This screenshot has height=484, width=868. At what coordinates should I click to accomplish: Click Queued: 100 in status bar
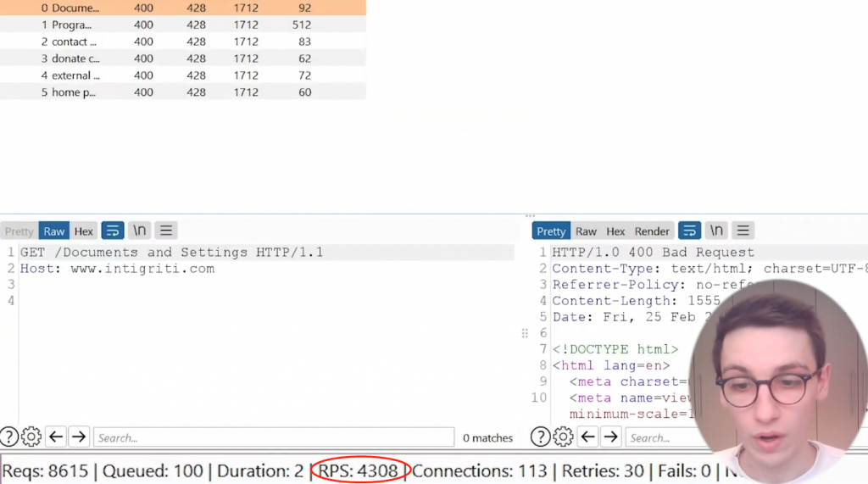(153, 471)
